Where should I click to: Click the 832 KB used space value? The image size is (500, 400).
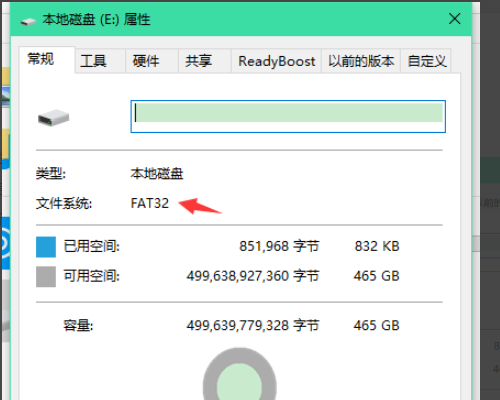point(377,246)
